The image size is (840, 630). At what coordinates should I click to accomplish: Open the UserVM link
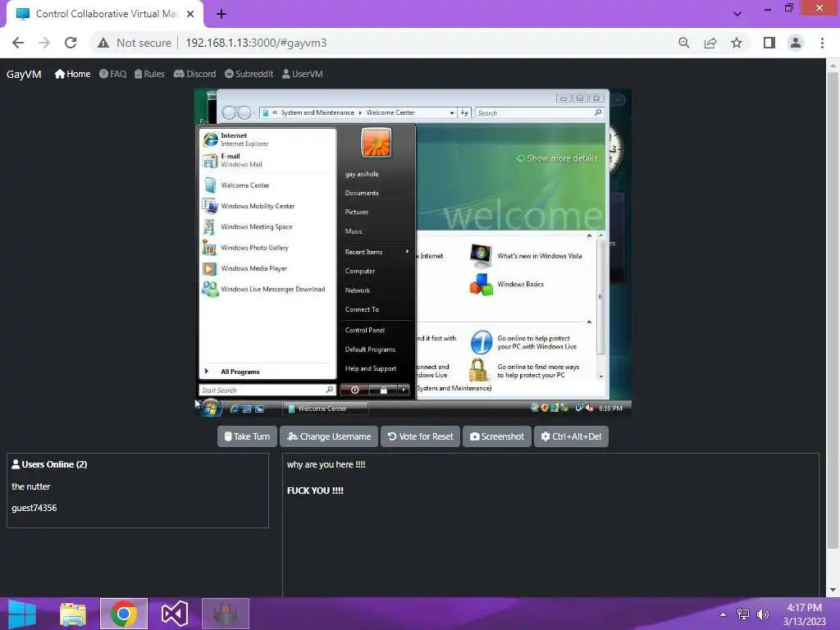pos(302,74)
